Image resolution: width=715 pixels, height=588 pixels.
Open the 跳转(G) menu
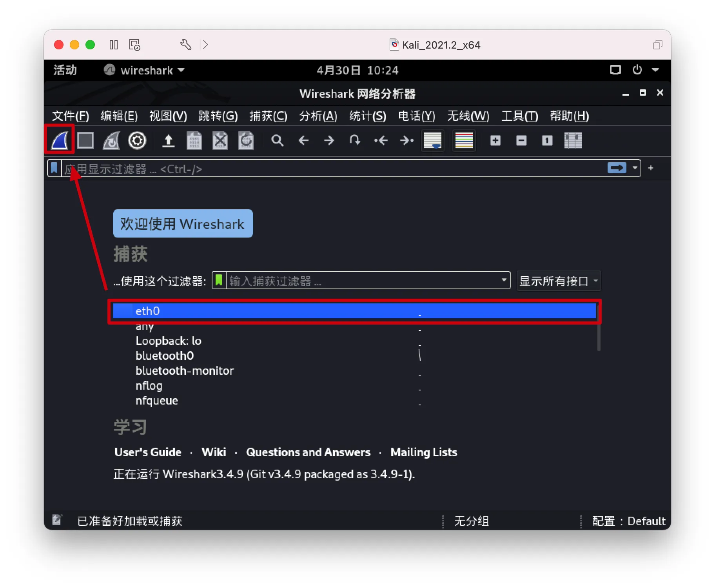[x=218, y=116]
